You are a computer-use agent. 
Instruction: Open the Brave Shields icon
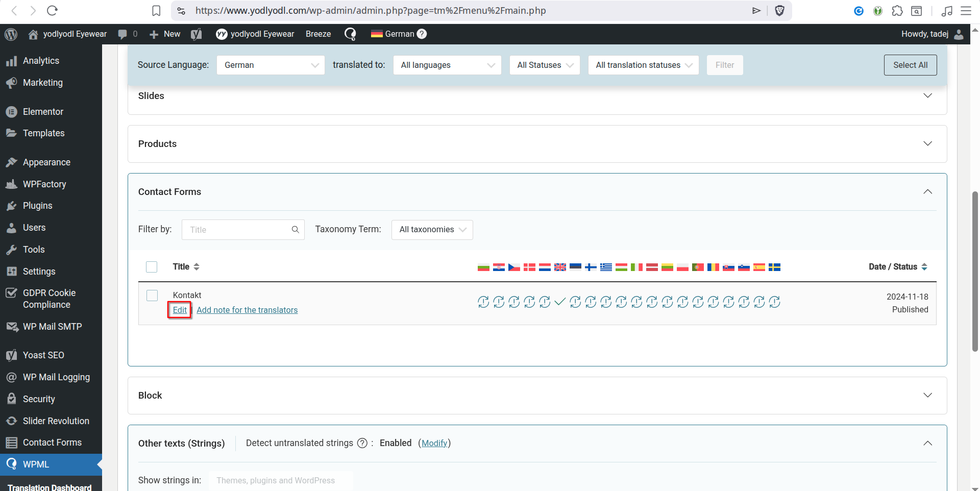tap(779, 11)
